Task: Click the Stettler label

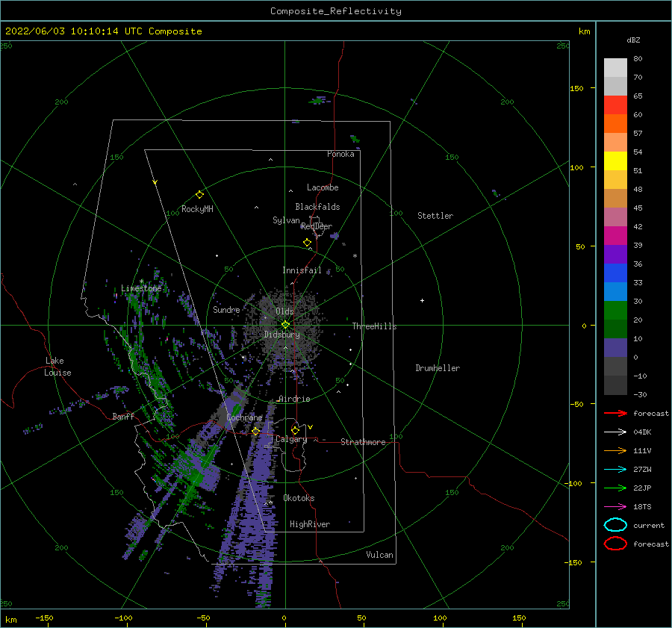Action: tap(435, 216)
